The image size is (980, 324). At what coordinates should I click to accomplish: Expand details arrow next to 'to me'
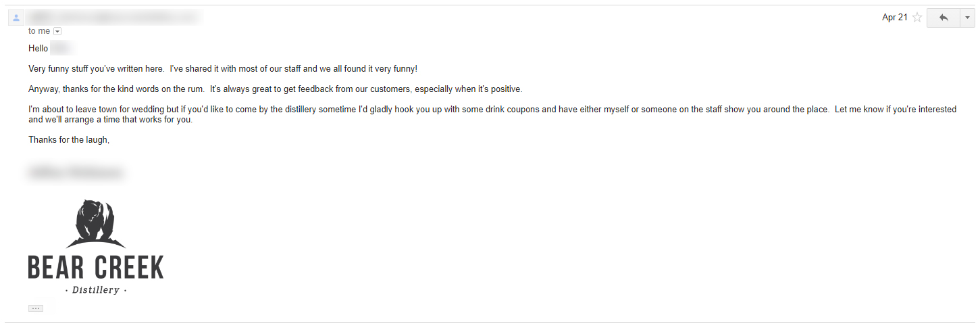pyautogui.click(x=57, y=31)
